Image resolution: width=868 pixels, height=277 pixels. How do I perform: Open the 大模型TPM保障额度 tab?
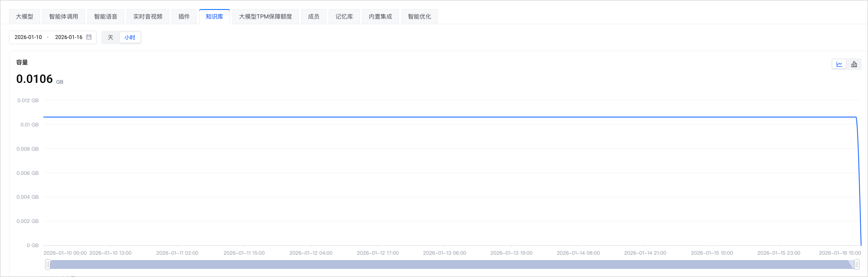coord(265,17)
